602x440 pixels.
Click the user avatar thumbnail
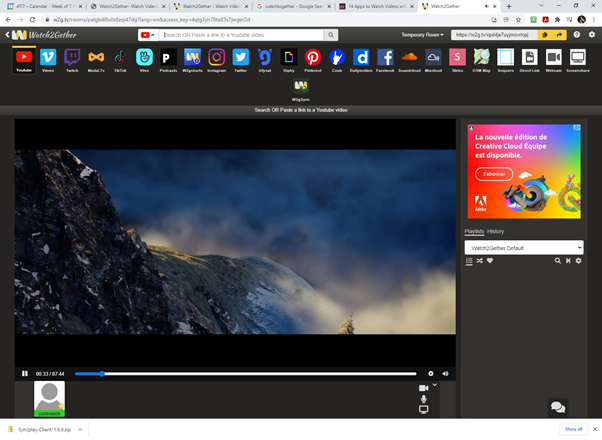(x=50, y=399)
